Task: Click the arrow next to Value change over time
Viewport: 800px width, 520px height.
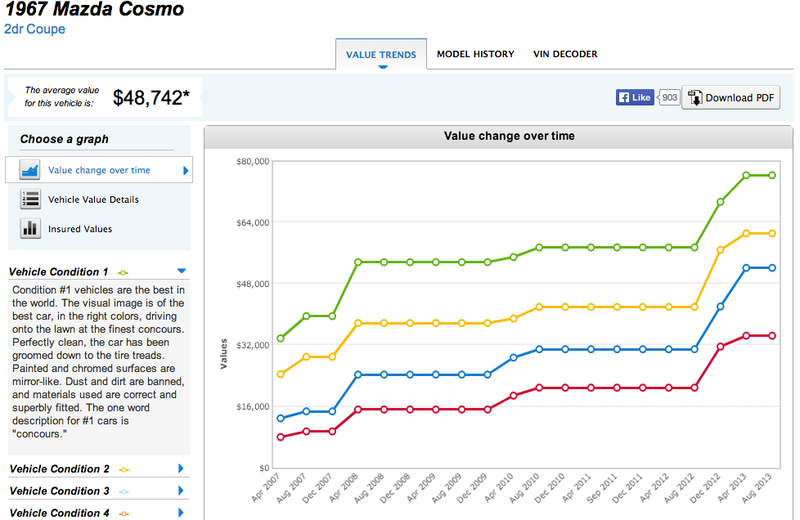Action: [186, 170]
